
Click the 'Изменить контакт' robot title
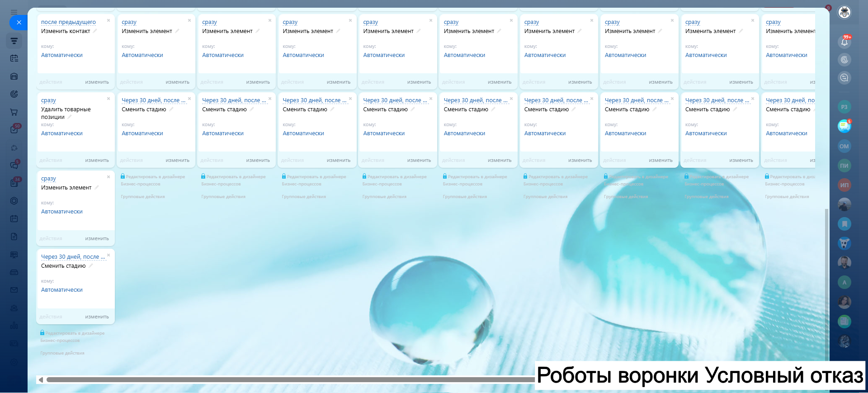[66, 31]
